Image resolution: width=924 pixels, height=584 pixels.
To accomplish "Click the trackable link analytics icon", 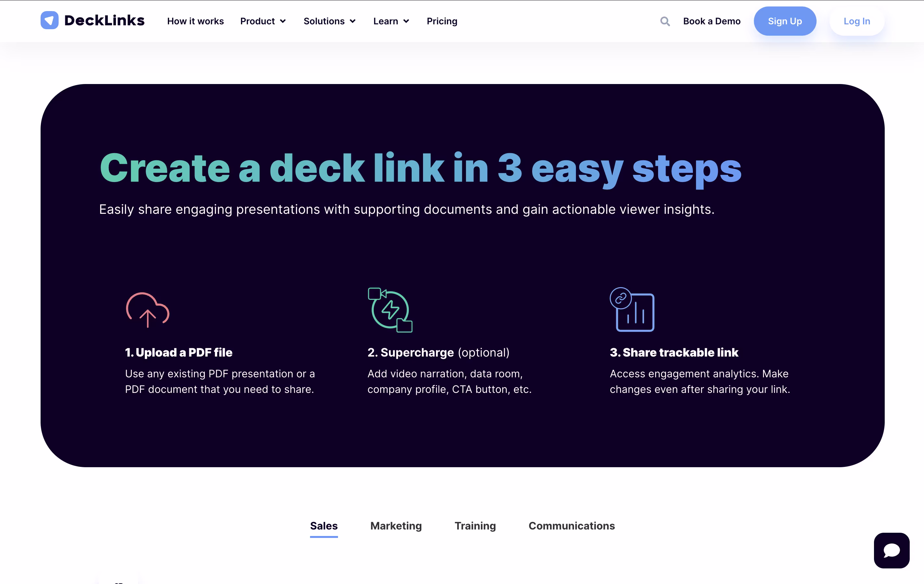I will click(632, 310).
